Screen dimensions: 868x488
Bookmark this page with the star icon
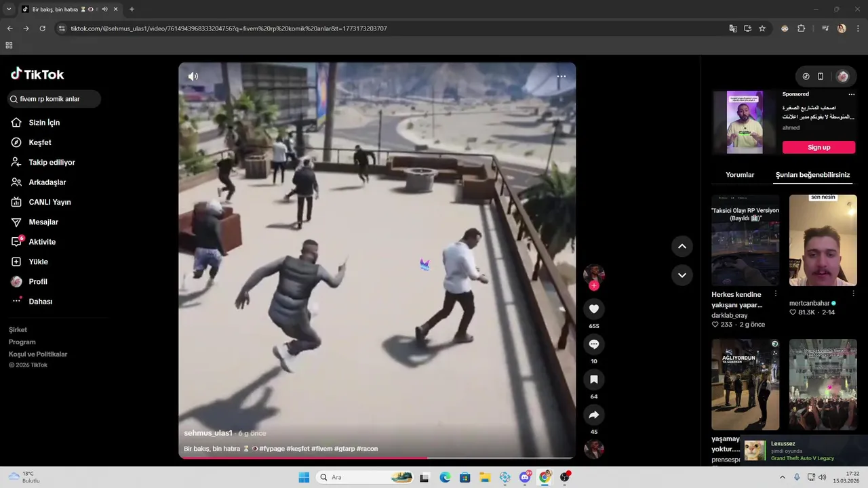762,28
